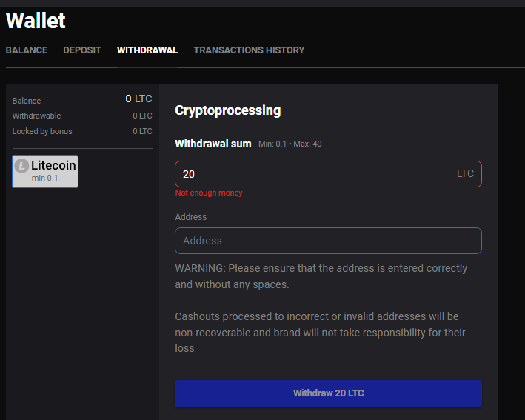Image resolution: width=525 pixels, height=420 pixels.
Task: Select the Withdrawal tab
Action: (x=147, y=50)
